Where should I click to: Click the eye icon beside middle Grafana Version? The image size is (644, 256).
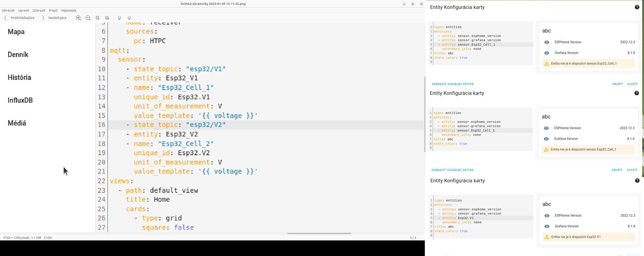coord(546,139)
